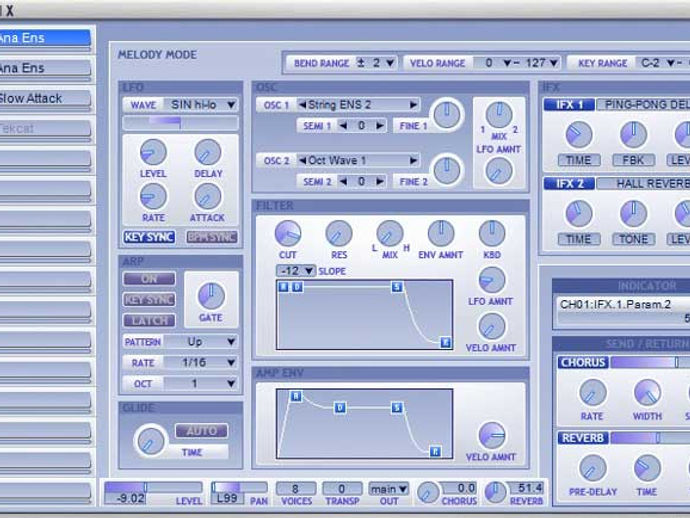Adjust the IFX 2 TIME knob
Screen dimensions: 690x518
[x=579, y=214]
